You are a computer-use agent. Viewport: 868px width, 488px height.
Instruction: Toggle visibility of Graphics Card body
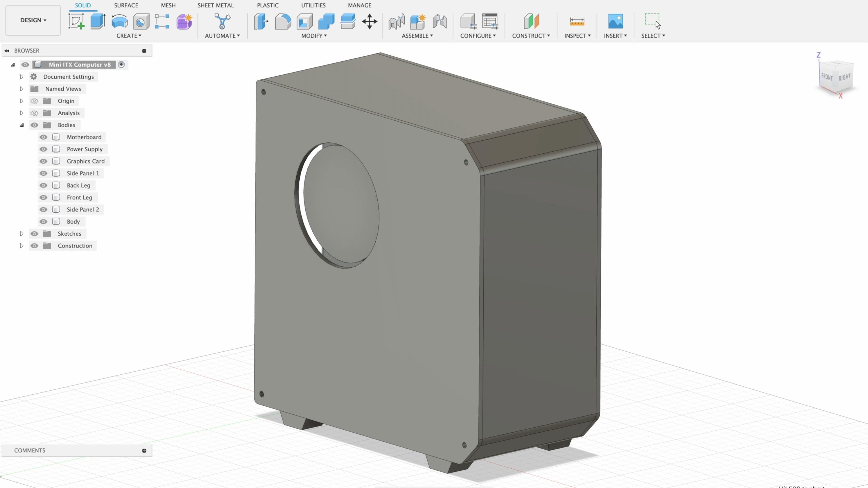(43, 161)
